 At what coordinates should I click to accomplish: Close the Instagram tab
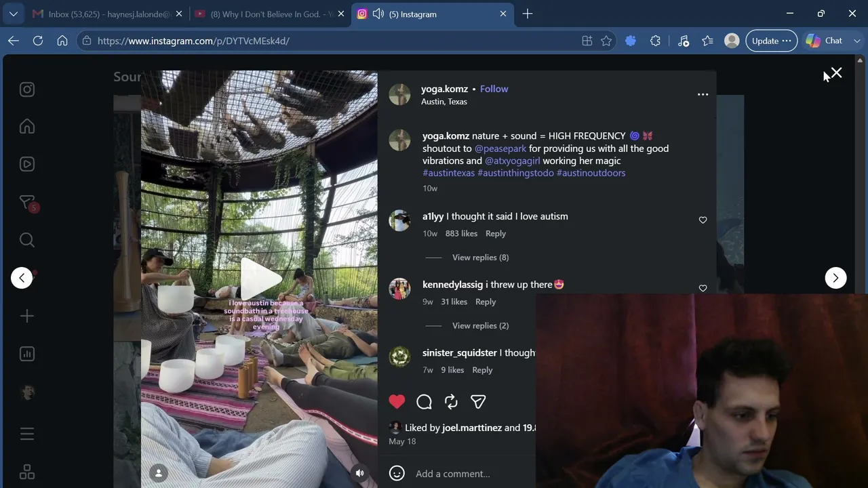point(503,14)
